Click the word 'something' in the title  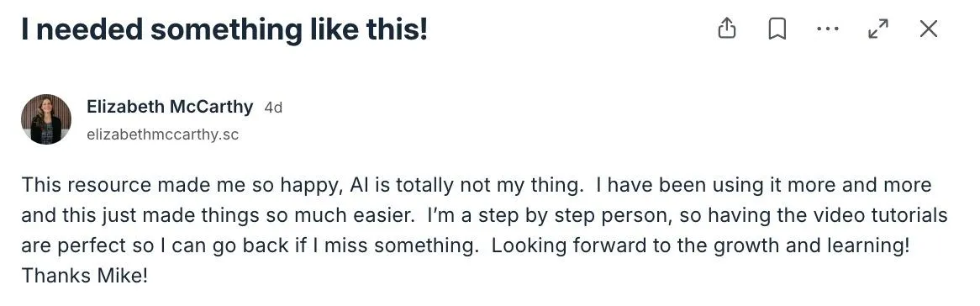(226, 29)
